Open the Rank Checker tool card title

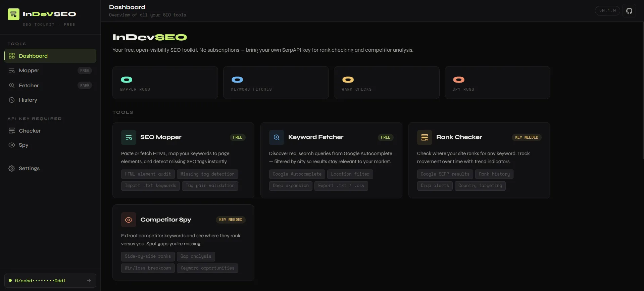(459, 137)
